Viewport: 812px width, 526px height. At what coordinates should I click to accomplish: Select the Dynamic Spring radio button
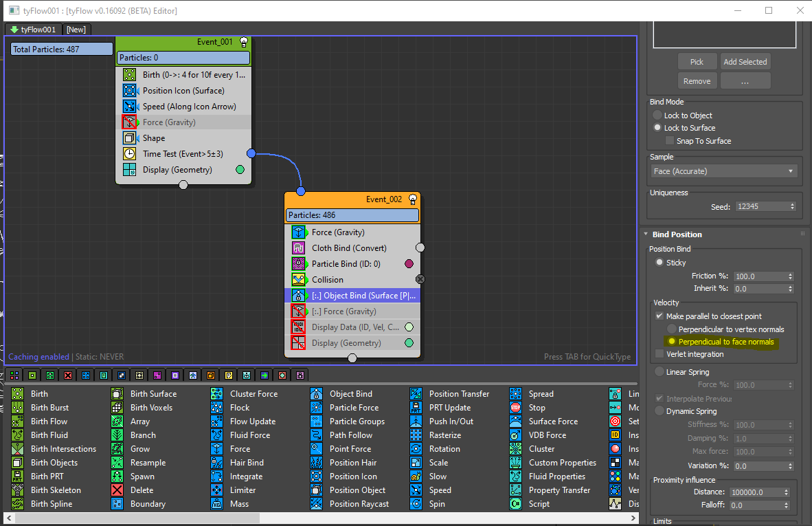(x=659, y=410)
